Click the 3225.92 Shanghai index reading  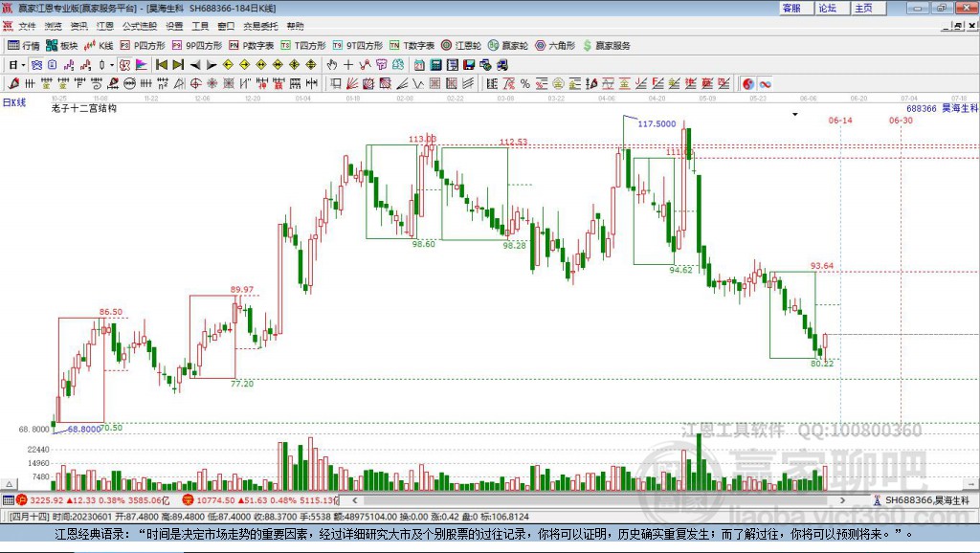click(47, 499)
